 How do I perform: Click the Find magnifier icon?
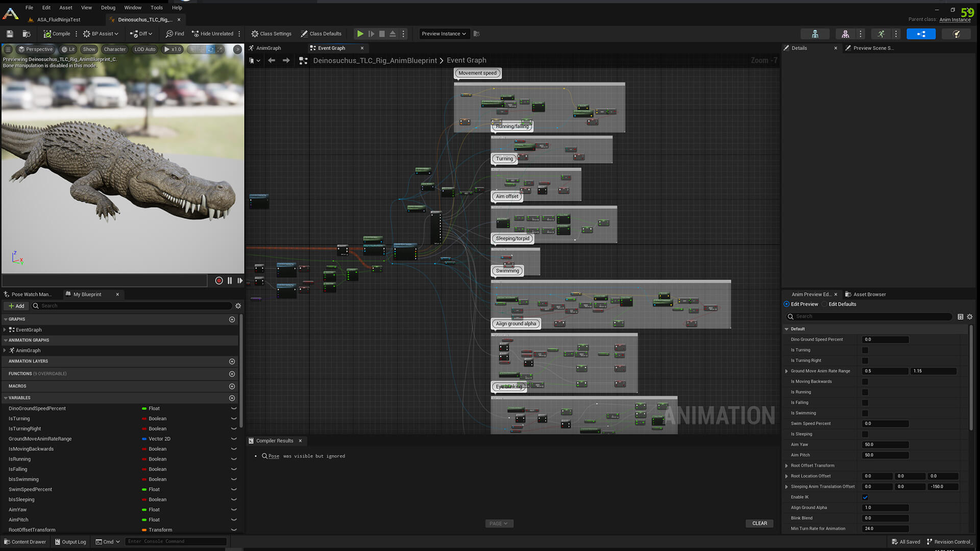(x=169, y=34)
